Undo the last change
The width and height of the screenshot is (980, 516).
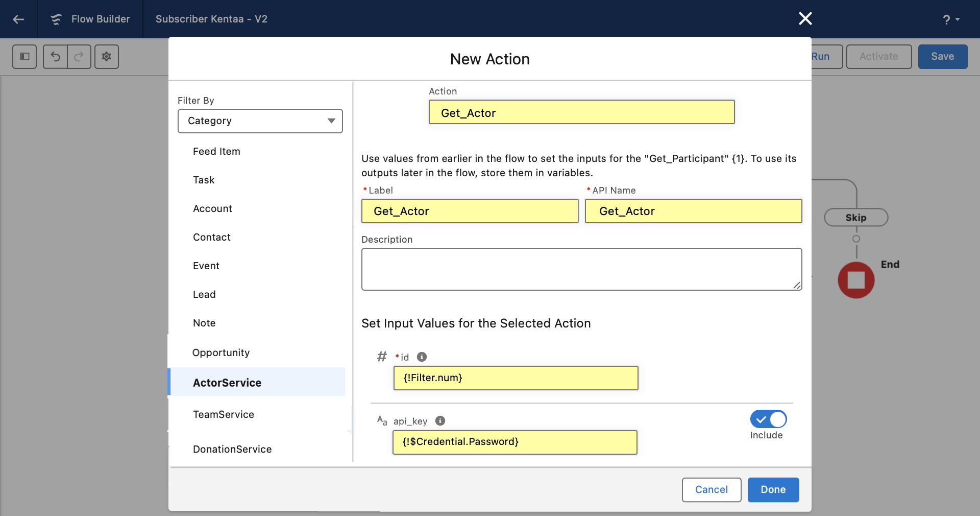tap(55, 57)
